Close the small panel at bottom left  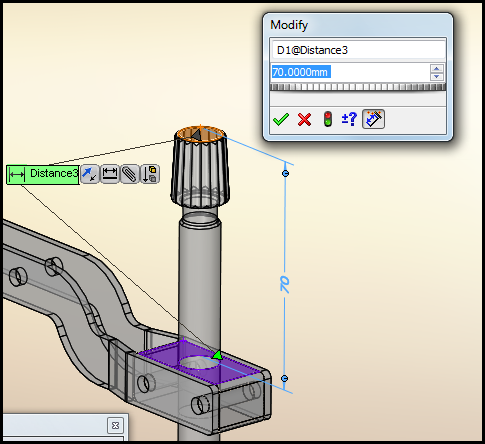(x=115, y=425)
